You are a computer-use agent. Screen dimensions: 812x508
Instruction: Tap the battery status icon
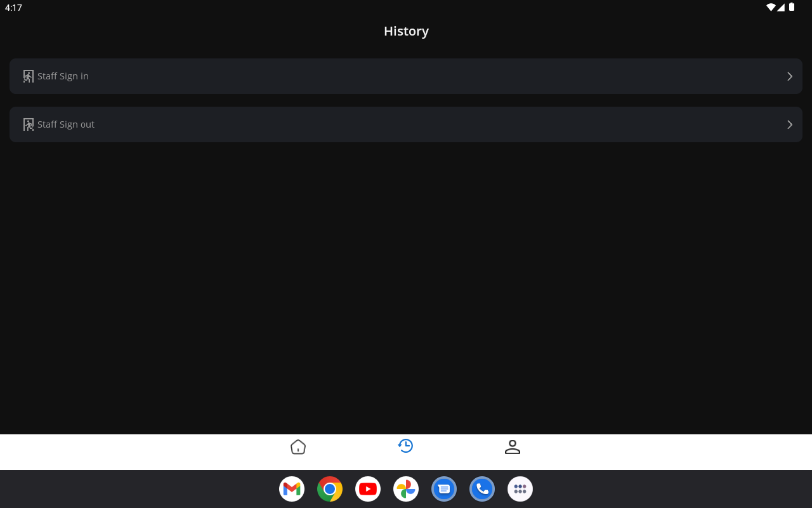[792, 7]
